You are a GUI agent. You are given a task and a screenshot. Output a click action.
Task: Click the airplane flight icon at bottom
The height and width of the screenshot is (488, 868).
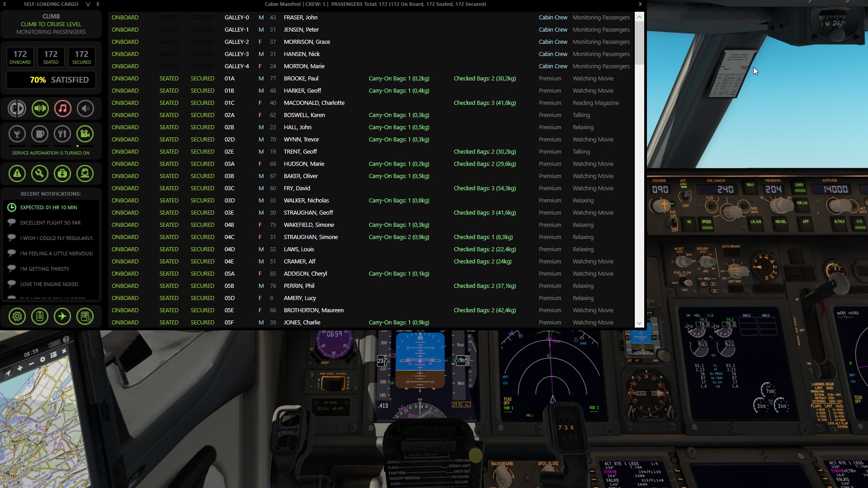62,316
